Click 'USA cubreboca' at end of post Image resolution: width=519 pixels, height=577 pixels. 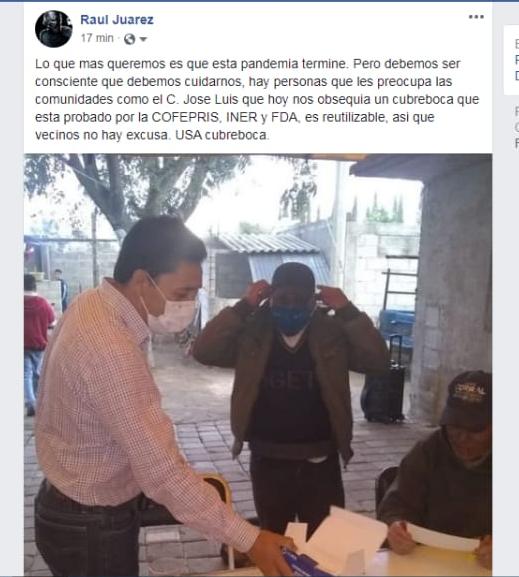[222, 135]
